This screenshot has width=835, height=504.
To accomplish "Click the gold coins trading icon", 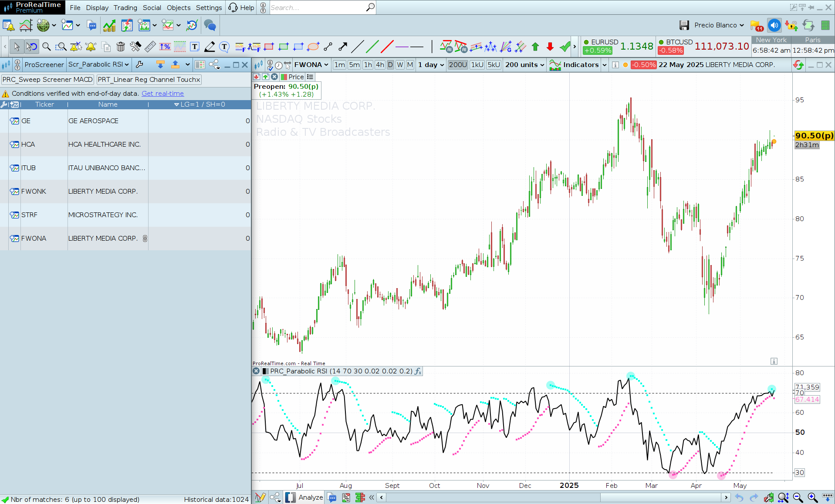I will click(109, 26).
